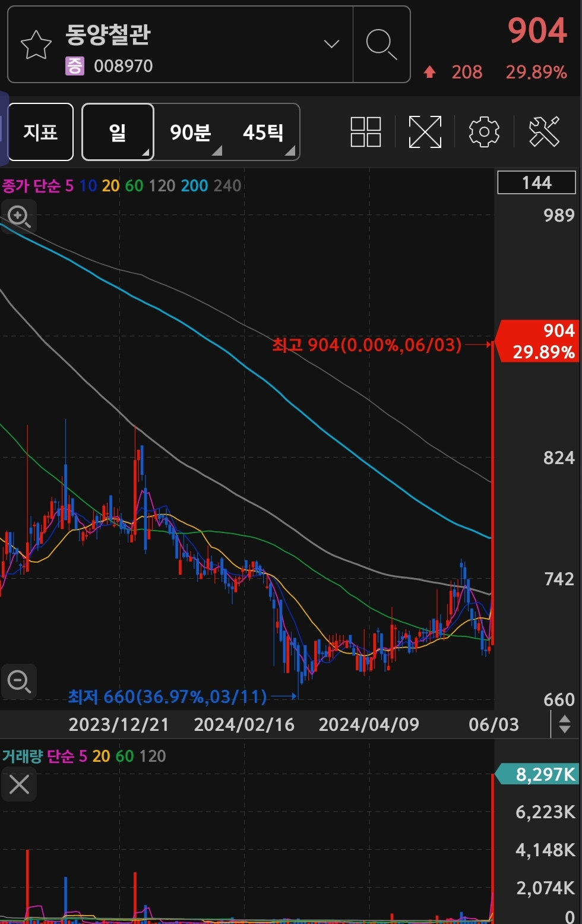Screen dimensions: 582x924
Task: Tap the 최저 660 low price annotation
Action: click(x=167, y=696)
